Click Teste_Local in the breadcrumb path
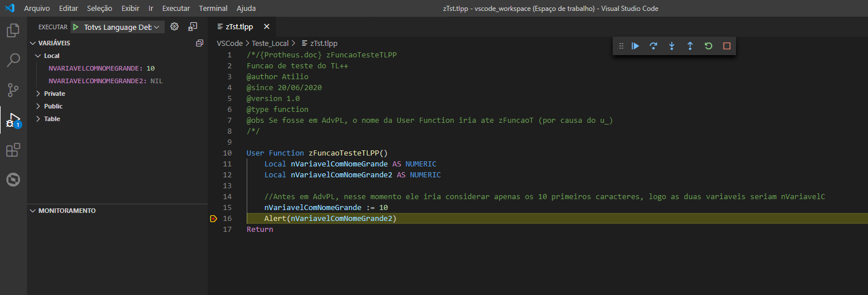Screen dimensions: 868x295 pyautogui.click(x=271, y=43)
